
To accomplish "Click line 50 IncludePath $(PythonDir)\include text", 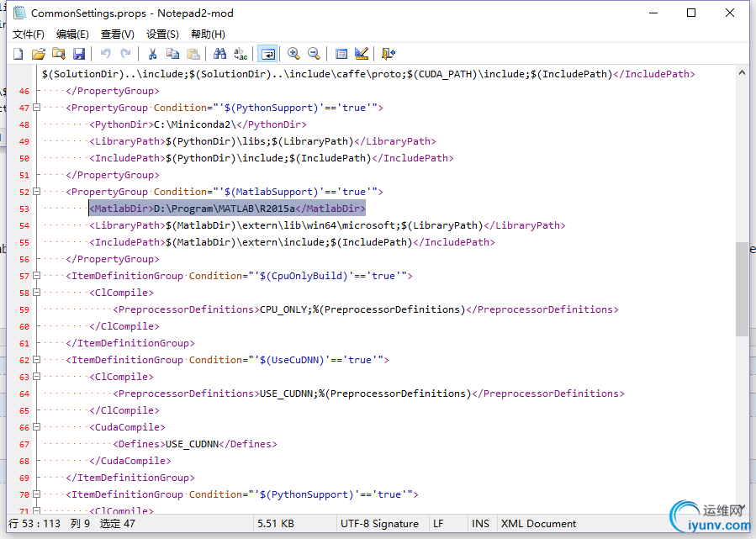I will coord(272,158).
